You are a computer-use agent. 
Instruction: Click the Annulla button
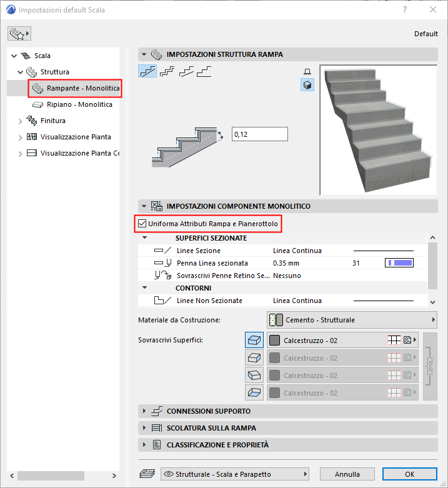coord(347,474)
